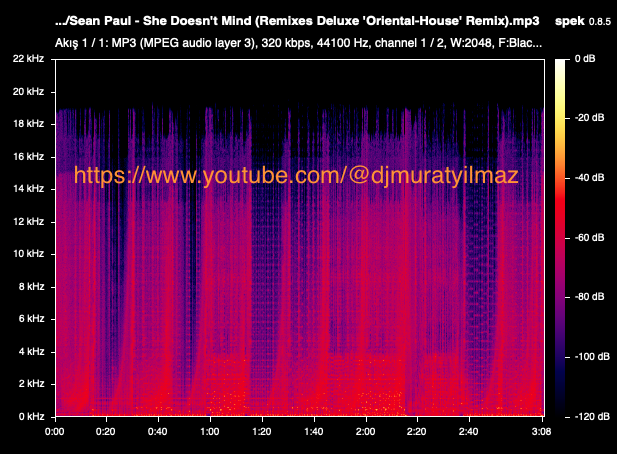Click the 14 kHz frequency axis label

[x=28, y=189]
